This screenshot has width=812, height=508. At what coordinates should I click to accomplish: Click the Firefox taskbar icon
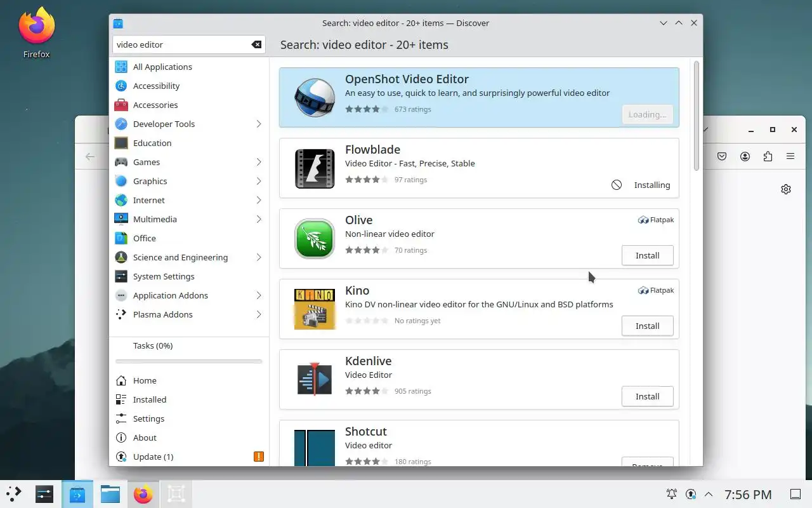pos(143,493)
